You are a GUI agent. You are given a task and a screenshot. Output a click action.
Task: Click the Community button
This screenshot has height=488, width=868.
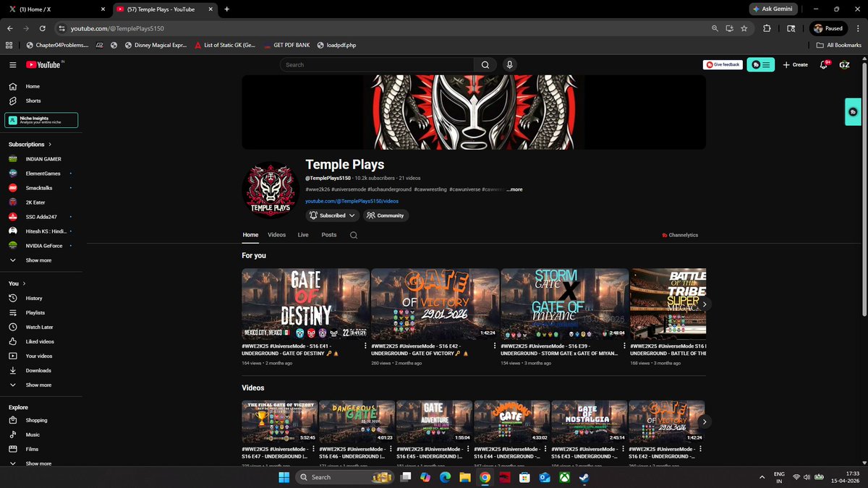(386, 215)
